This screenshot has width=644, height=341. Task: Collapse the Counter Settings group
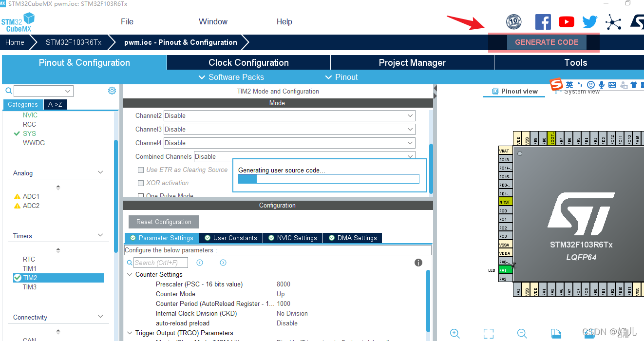point(130,274)
